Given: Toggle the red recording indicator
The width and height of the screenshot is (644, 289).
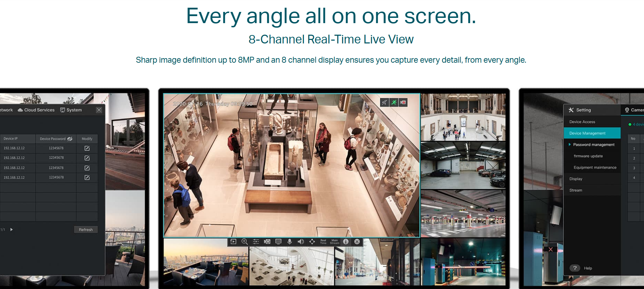Looking at the screenshot, I should coord(403,102).
